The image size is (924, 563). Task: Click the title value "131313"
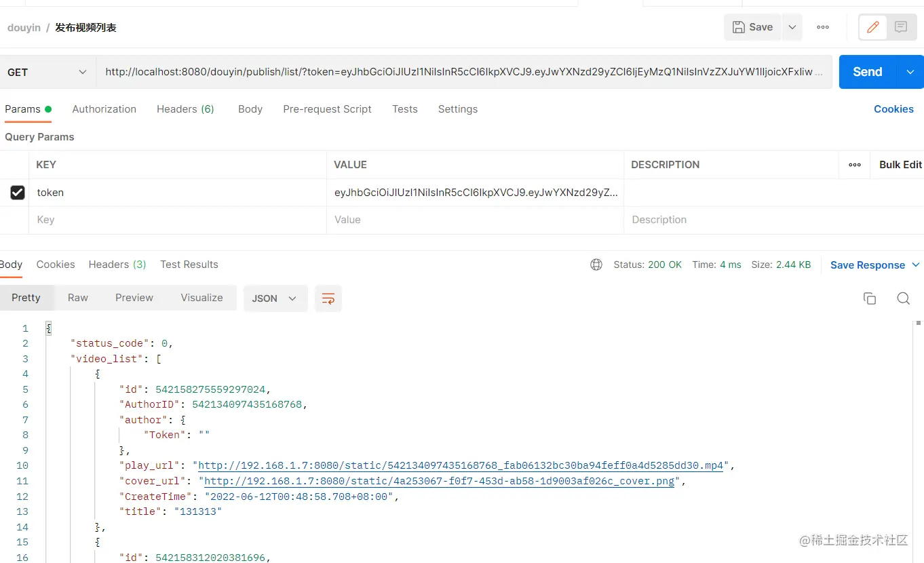[198, 511]
